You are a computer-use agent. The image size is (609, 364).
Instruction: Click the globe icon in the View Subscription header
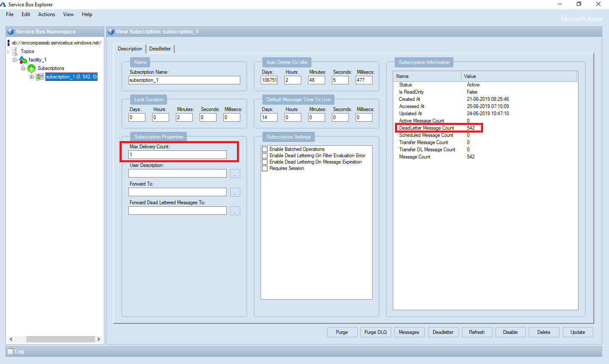[111, 31]
